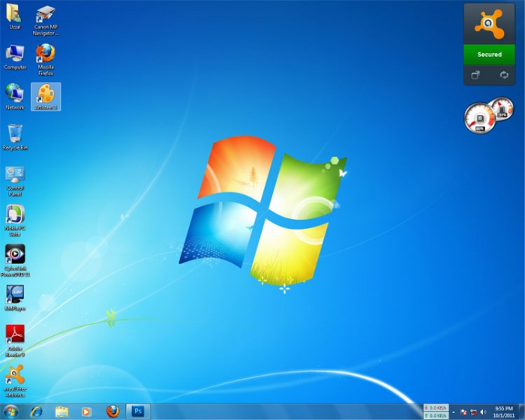Viewport: 525px width, 420px height.
Task: Launch Internet Explorer from the taskbar
Action: click(36, 411)
